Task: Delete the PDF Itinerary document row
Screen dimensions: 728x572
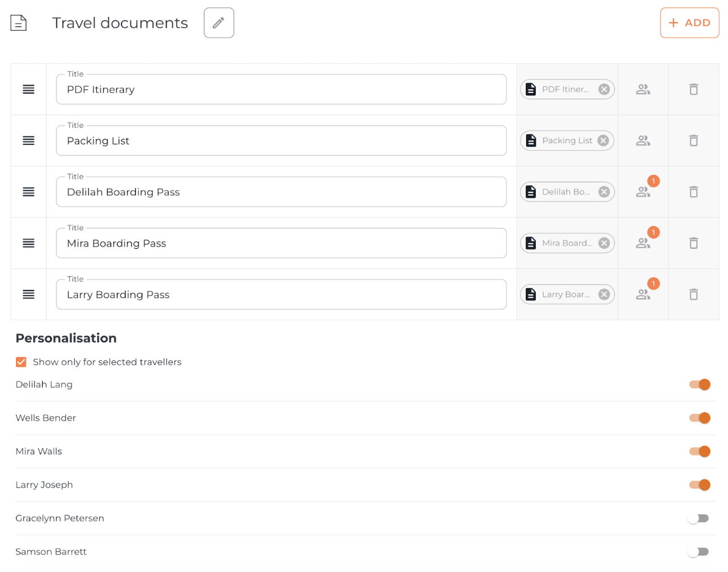Action: click(693, 90)
